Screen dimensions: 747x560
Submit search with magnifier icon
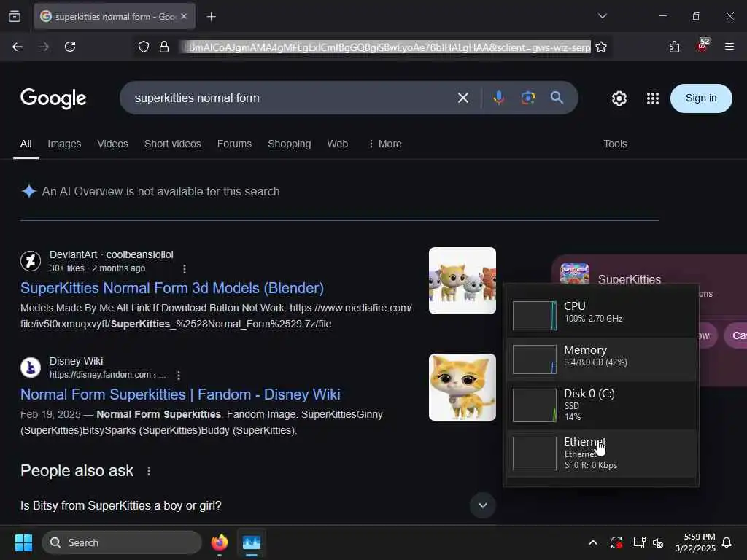(557, 98)
